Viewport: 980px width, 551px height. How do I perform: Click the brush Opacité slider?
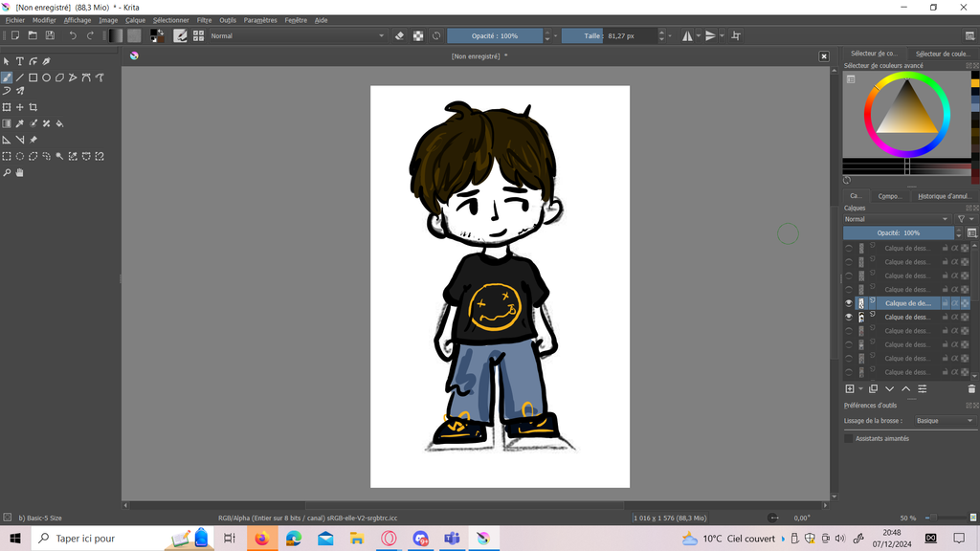pyautogui.click(x=495, y=35)
